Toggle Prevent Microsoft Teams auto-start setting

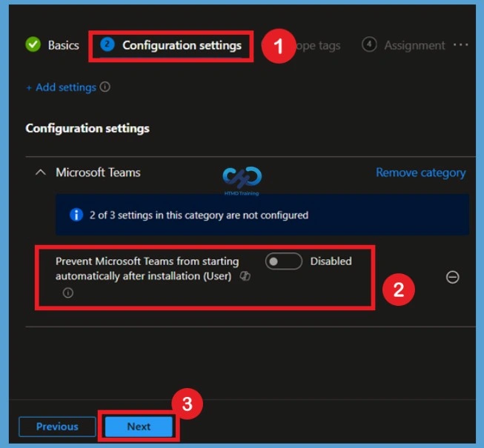(x=283, y=261)
